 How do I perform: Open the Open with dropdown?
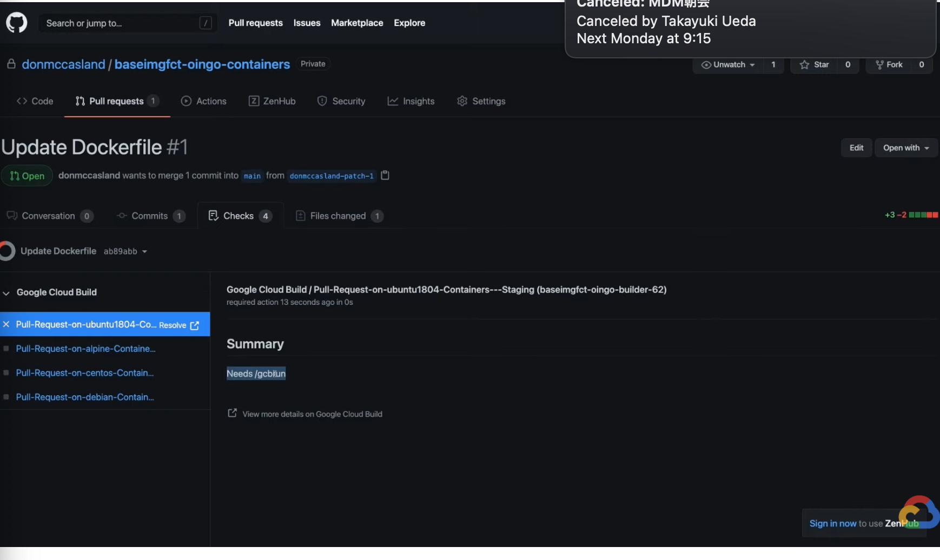[906, 148]
